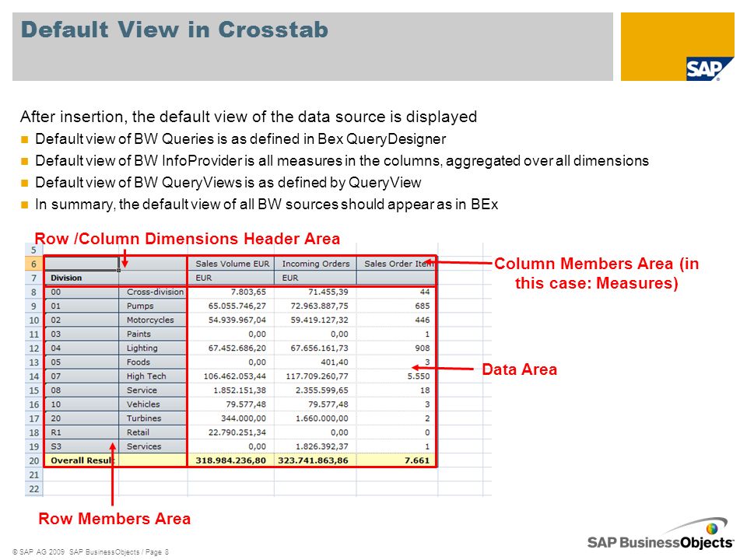
Task: Select the 'Sales Order Item' column header
Action: coord(397,264)
